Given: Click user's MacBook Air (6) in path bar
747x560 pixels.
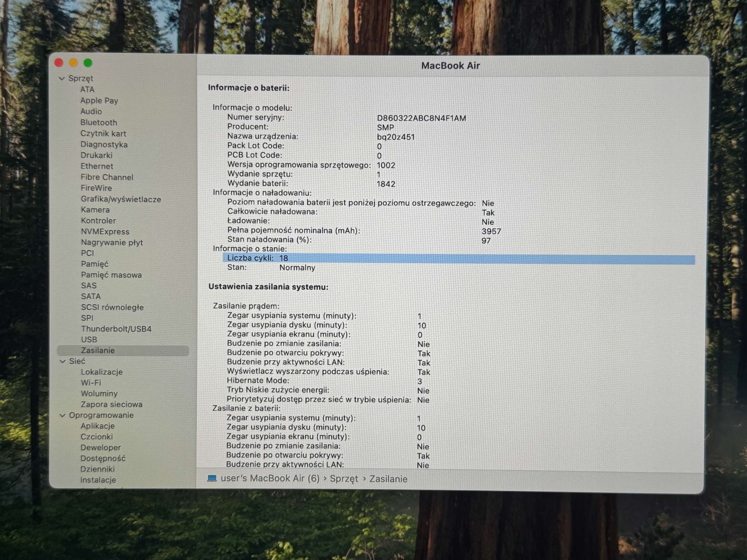Looking at the screenshot, I should (x=270, y=478).
